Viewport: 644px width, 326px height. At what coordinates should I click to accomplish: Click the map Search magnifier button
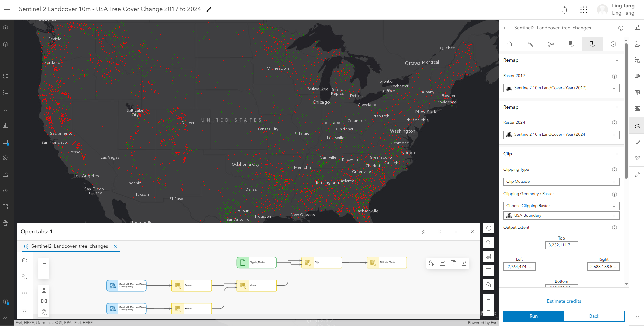pos(489,242)
